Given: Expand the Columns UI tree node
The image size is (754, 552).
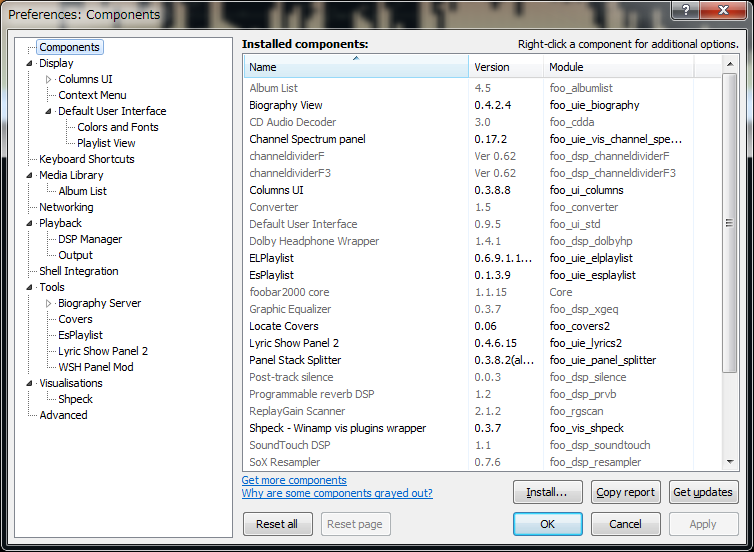Looking at the screenshot, I should click(49, 79).
